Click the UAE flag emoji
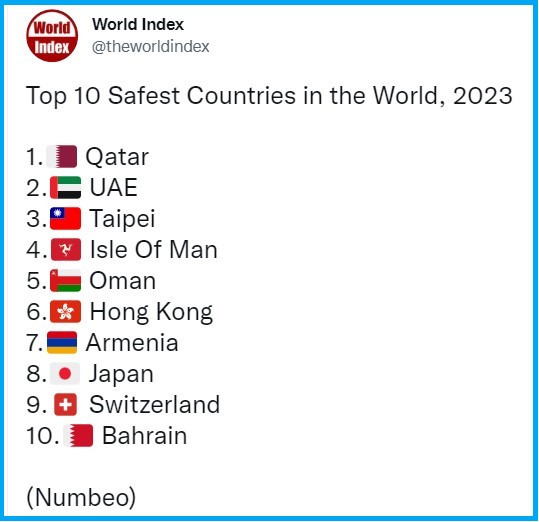 click(66, 188)
